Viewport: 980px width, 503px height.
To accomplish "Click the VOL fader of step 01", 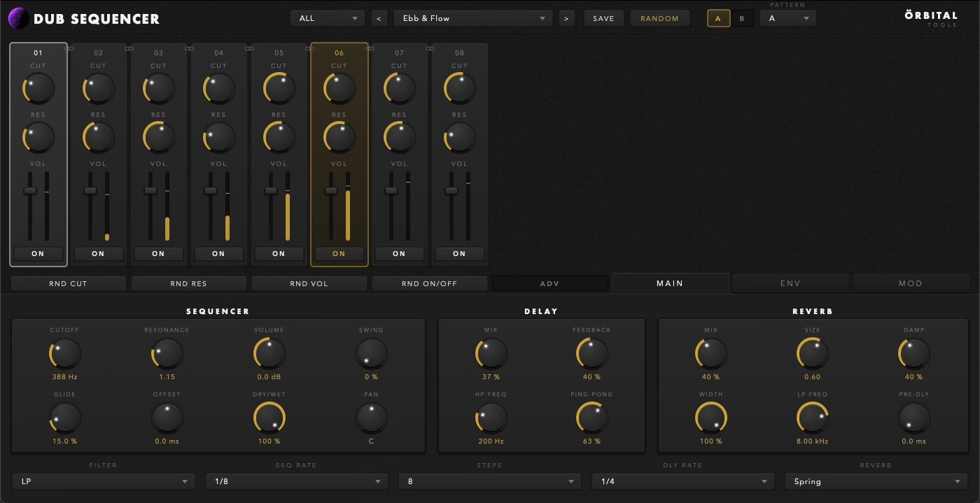I will coord(30,191).
